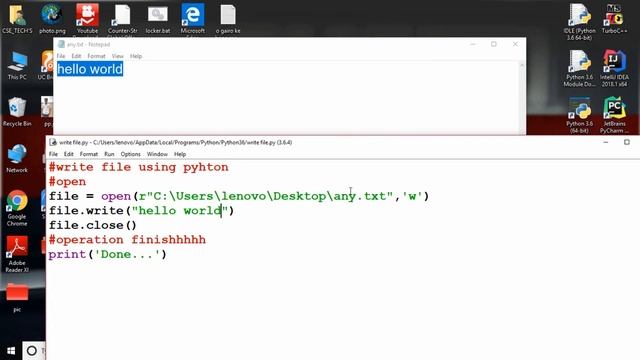Open the File menu in Notepad

pos(61,56)
